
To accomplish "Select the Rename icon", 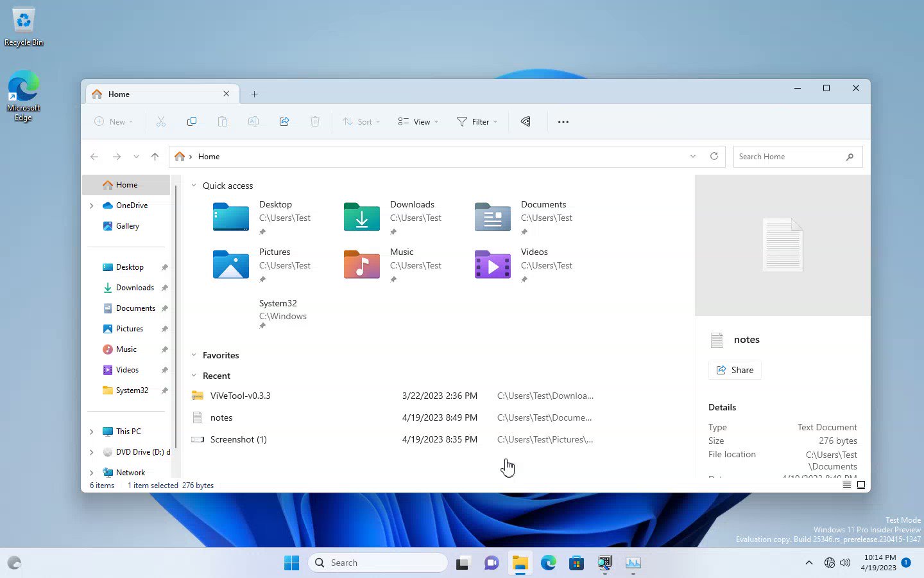I will point(253,121).
